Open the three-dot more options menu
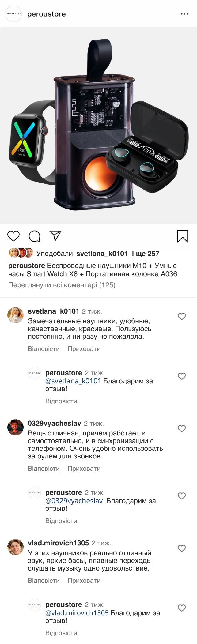 click(x=184, y=14)
